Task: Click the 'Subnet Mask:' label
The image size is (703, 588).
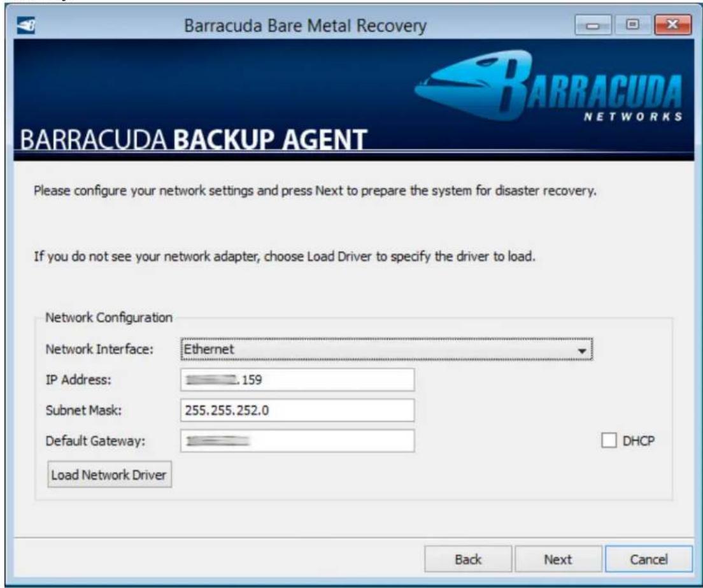Action: [83, 410]
